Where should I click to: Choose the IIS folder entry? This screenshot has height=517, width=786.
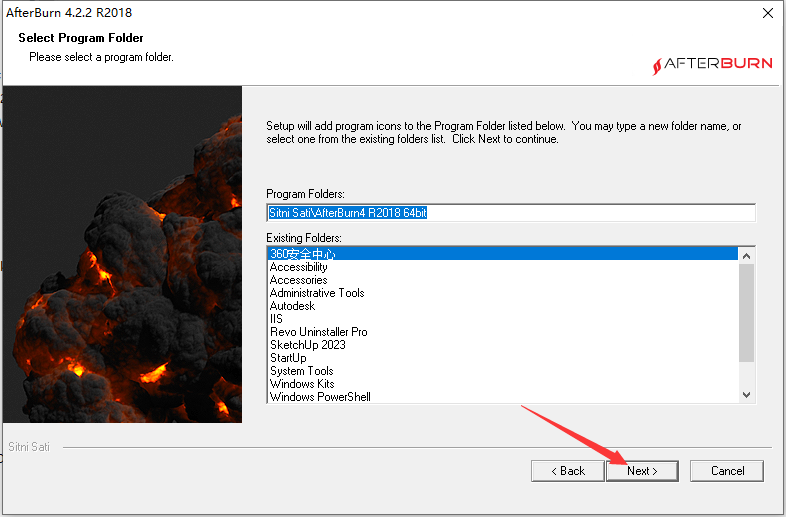tap(503, 319)
